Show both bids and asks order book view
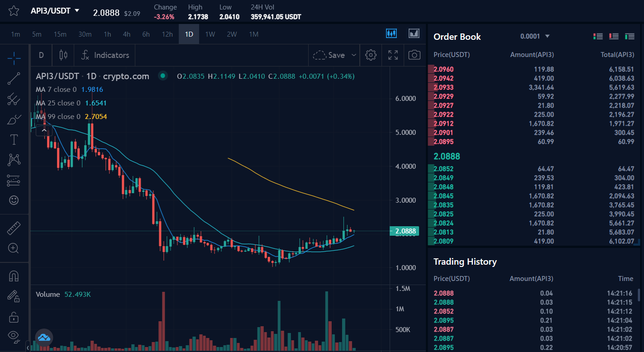644x352 pixels. [598, 36]
